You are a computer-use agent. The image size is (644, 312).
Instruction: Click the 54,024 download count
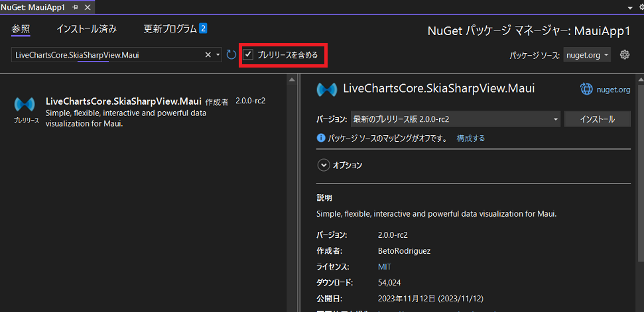[389, 282]
